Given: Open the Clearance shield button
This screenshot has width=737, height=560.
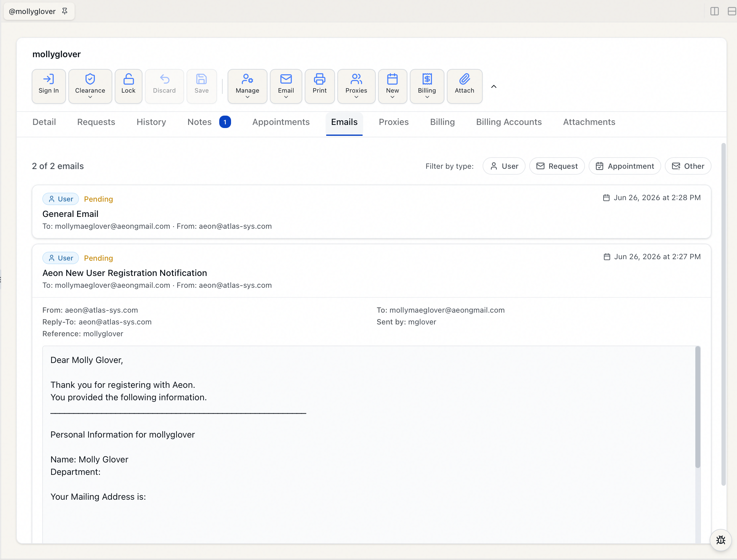Looking at the screenshot, I should [x=90, y=86].
